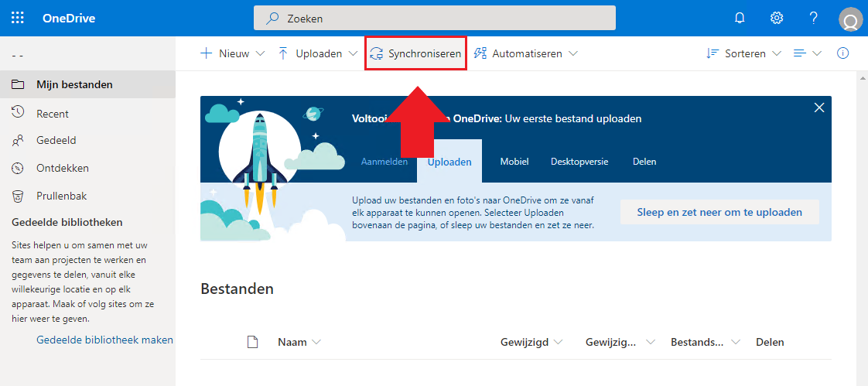Switch to the Aanmelden banner tab

point(384,162)
